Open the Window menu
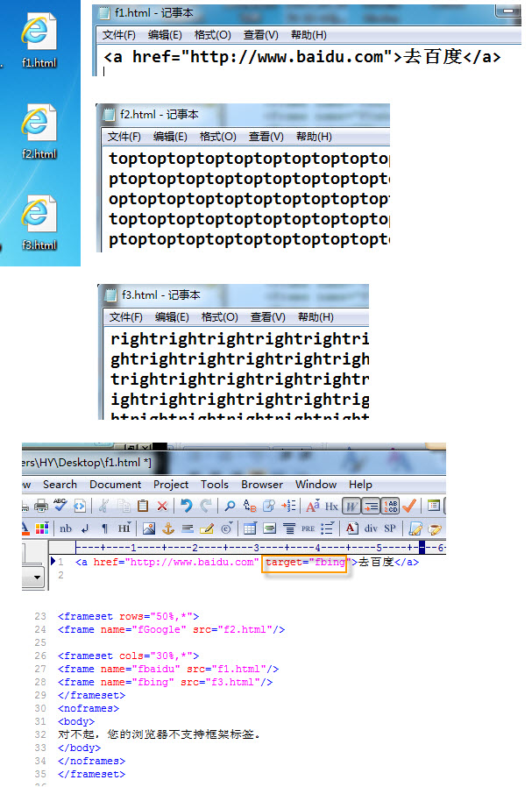Image resolution: width=532 pixels, height=787 pixels. tap(316, 485)
